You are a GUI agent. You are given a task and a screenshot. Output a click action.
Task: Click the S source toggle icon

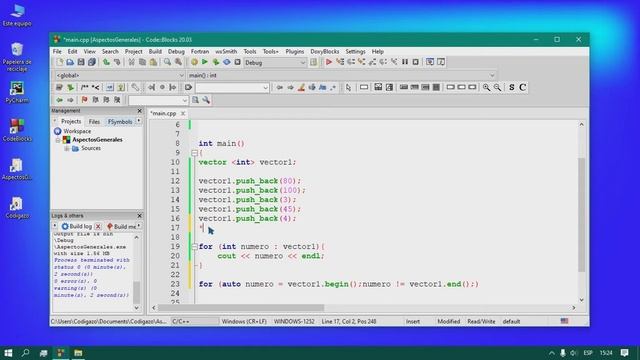(511, 87)
